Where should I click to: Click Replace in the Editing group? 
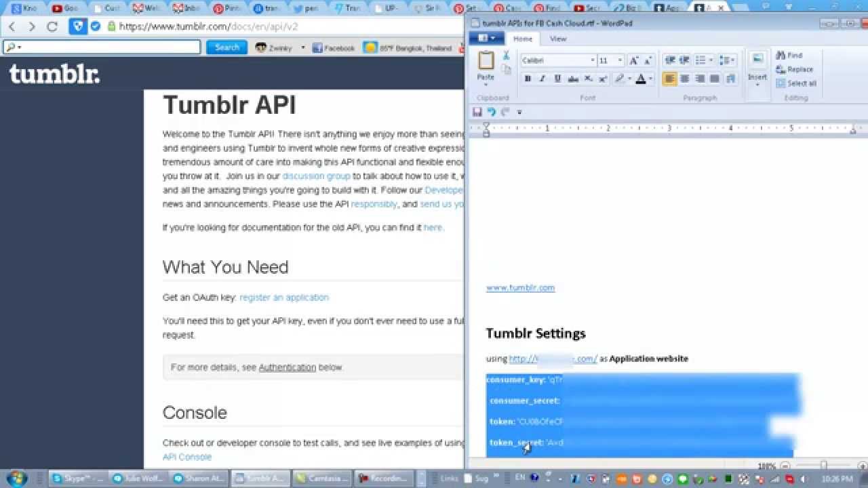coord(795,69)
